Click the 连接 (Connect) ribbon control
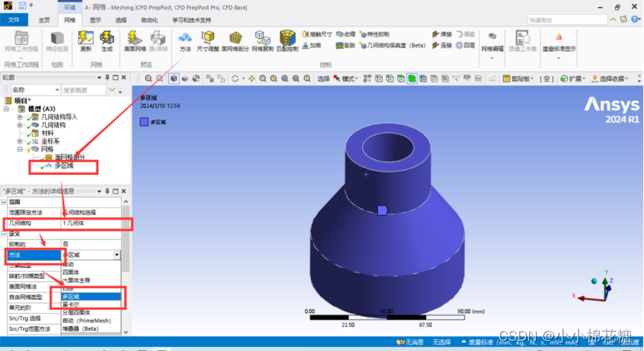644x351 pixels. tap(441, 45)
